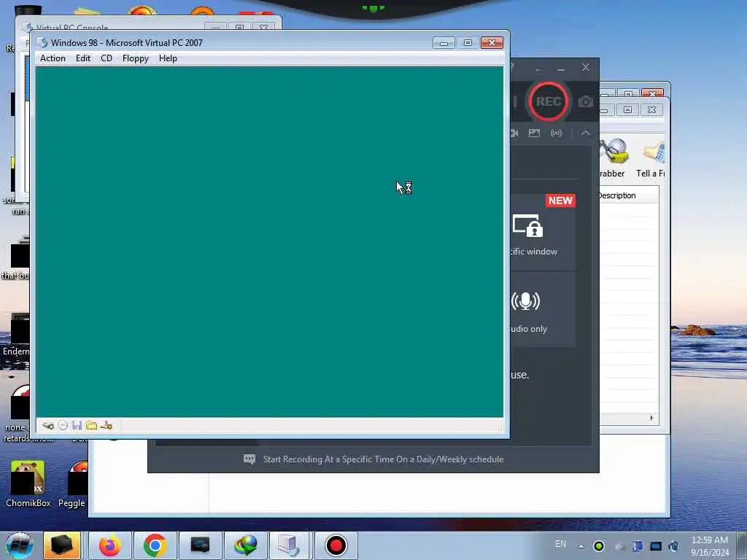
Task: Open the Edit menu in Virtual PC
Action: [x=83, y=58]
